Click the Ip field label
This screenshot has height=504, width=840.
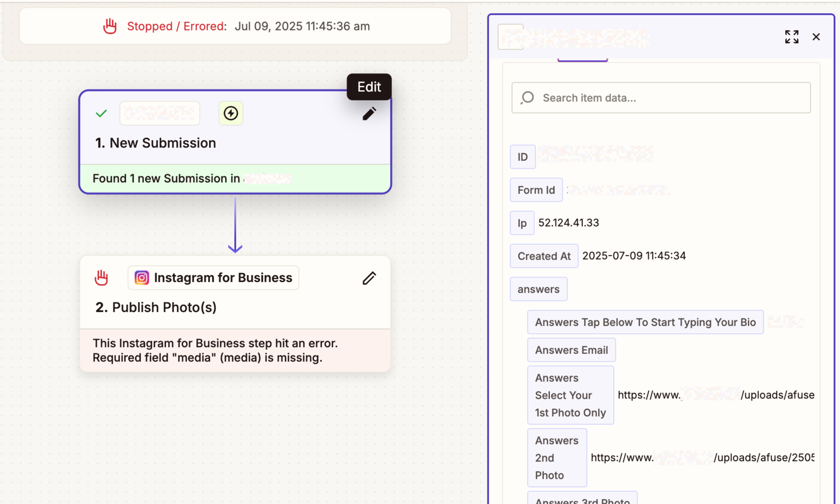tap(522, 223)
